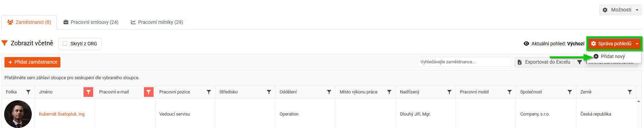
Task: Open the active filter on Jméno column
Action: [88, 92]
